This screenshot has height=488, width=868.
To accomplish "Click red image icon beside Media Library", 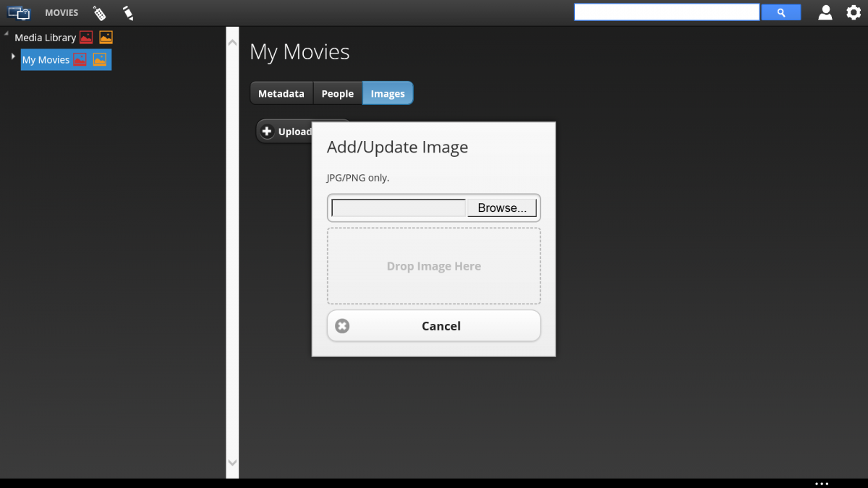I will tap(86, 38).
